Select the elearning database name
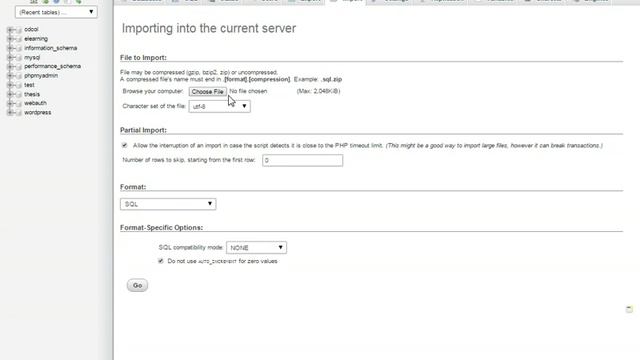Screen dimensions: 640x360 tap(36, 39)
